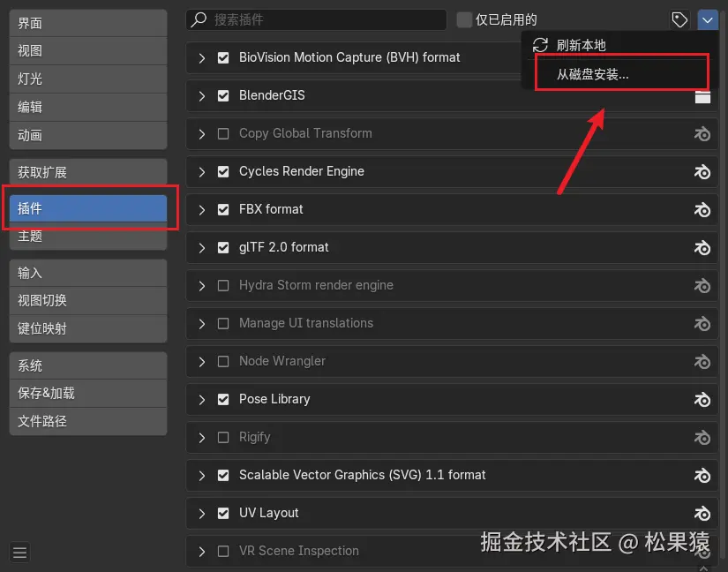728x572 pixels.
Task: Click the folder icon on BlenderGIS row
Action: pyautogui.click(x=702, y=97)
